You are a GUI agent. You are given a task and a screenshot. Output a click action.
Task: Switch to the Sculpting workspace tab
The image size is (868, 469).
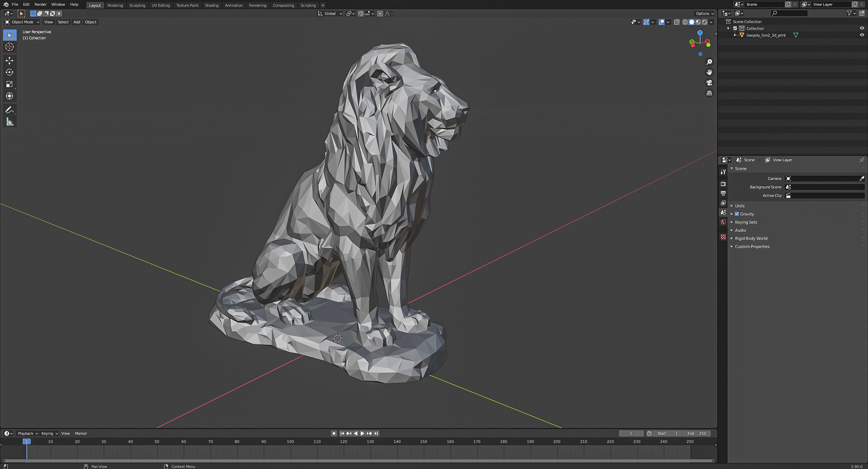tap(137, 5)
